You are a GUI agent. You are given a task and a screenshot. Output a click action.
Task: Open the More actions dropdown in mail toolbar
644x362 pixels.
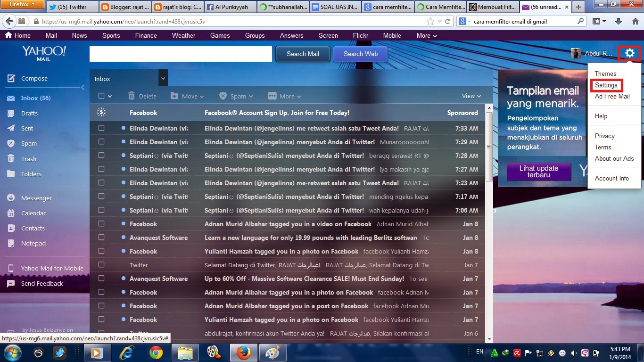tap(285, 96)
